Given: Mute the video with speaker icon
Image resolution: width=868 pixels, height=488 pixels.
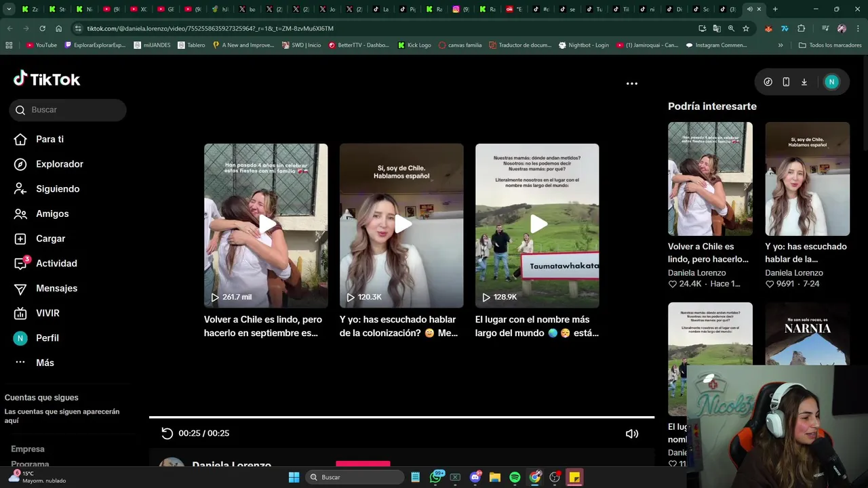Looking at the screenshot, I should [632, 434].
